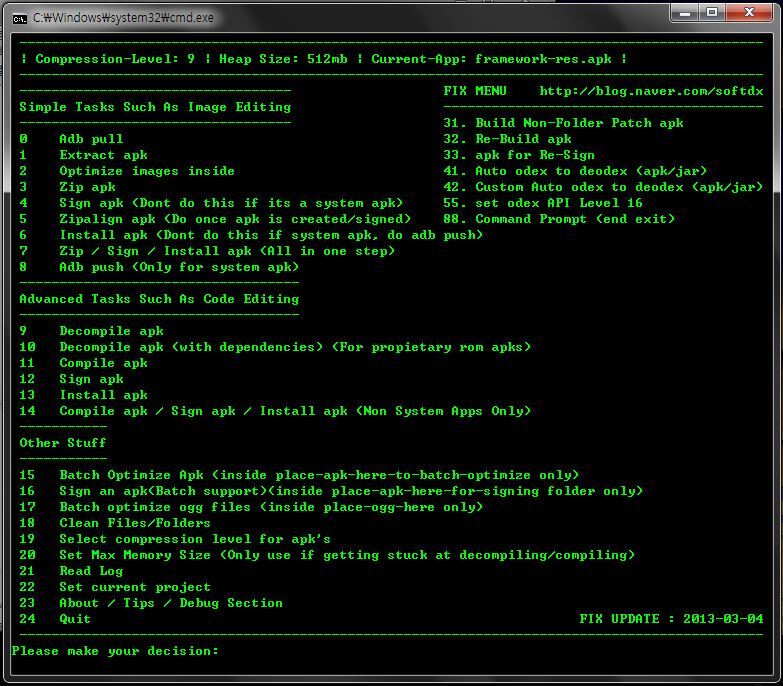Click the 'Clean Files/Folders' option
The height and width of the screenshot is (686, 783).
pyautogui.click(x=135, y=523)
